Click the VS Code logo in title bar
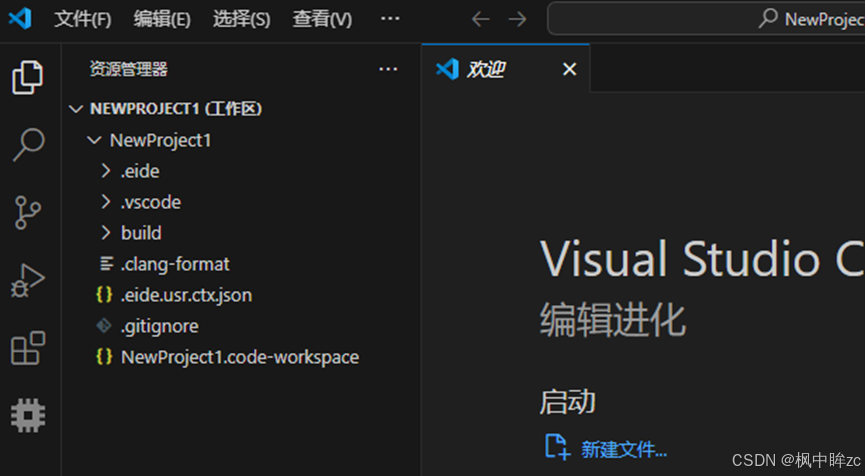This screenshot has width=865, height=476. tap(20, 19)
